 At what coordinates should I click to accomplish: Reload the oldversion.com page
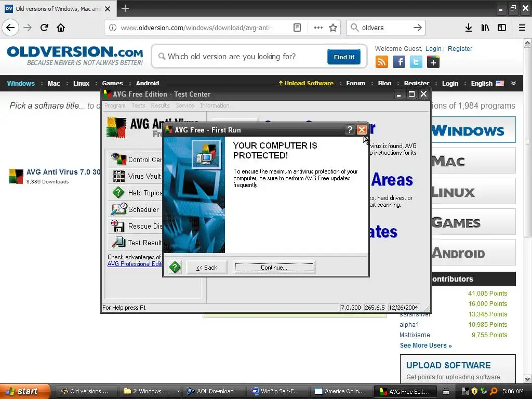pos(44,28)
